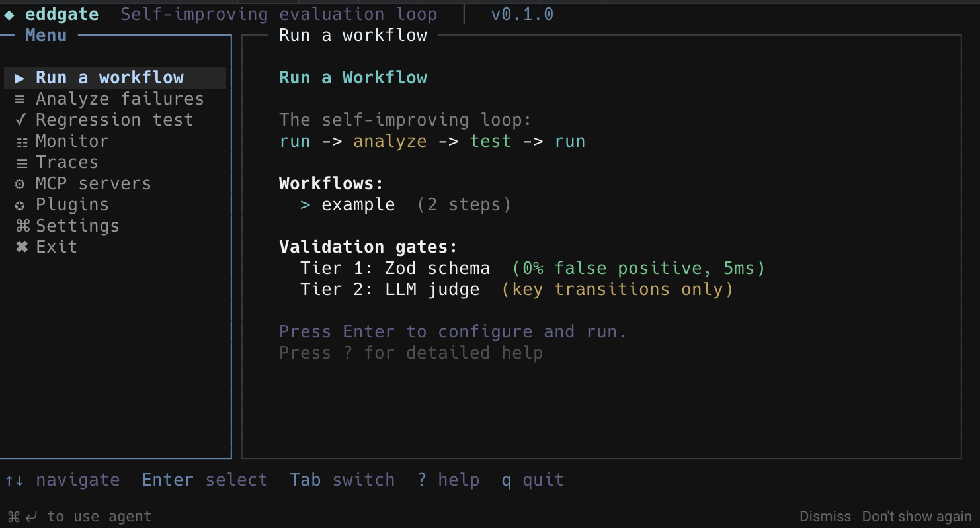Click the help shortcut in the status bar
The image size is (980, 528).
(x=448, y=479)
